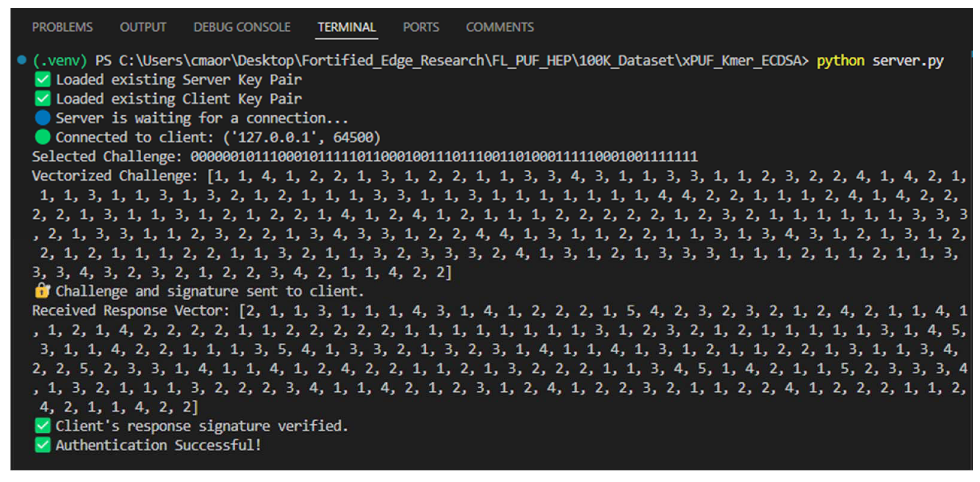
Task: Click blue circle beside Server is waiting
Action: click(x=43, y=118)
